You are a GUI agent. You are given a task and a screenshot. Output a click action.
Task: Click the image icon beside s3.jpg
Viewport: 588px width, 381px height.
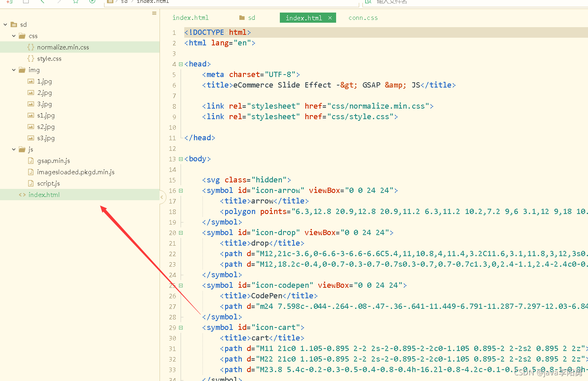tap(31, 138)
